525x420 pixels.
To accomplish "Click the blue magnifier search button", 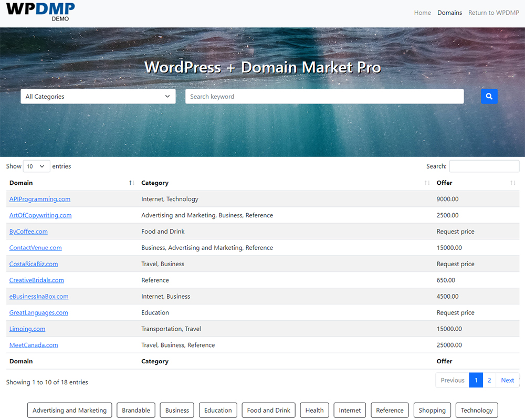I will coord(489,96).
